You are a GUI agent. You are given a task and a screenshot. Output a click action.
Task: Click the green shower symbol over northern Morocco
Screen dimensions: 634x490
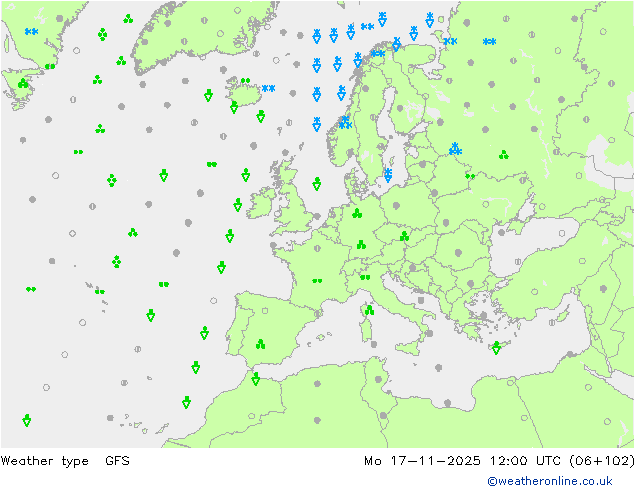pos(256,379)
